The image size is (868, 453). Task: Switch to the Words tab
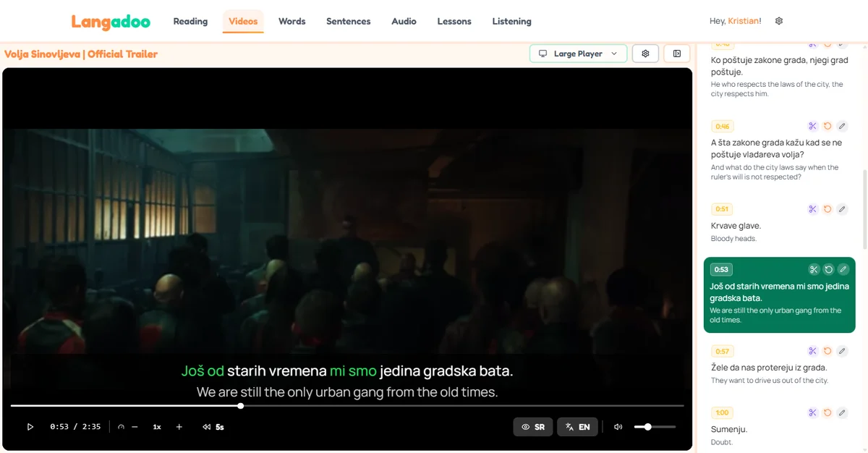coord(292,21)
